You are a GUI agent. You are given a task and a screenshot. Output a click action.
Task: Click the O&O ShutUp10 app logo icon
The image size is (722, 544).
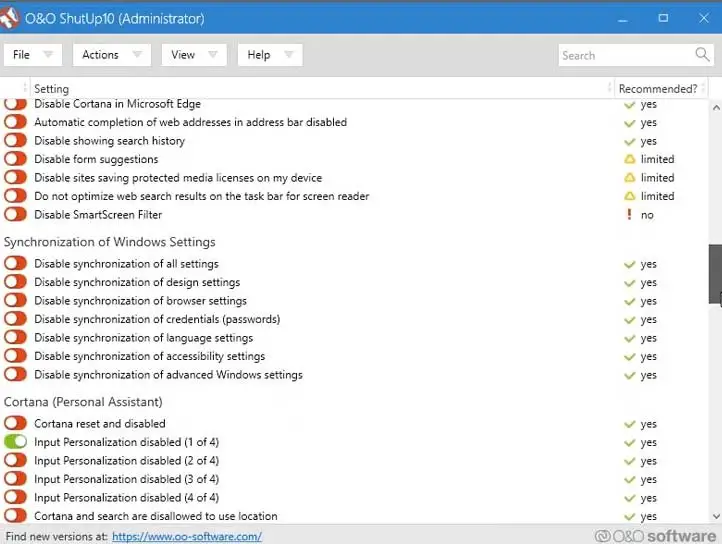click(13, 18)
